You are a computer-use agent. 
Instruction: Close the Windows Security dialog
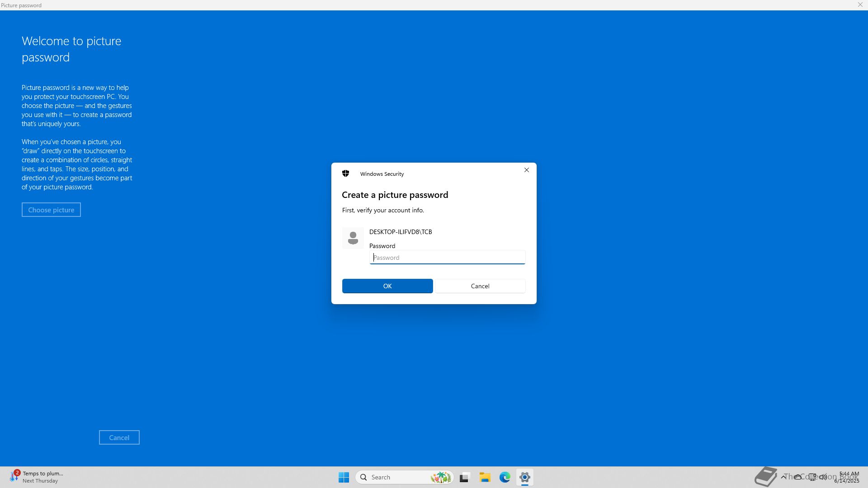point(526,170)
